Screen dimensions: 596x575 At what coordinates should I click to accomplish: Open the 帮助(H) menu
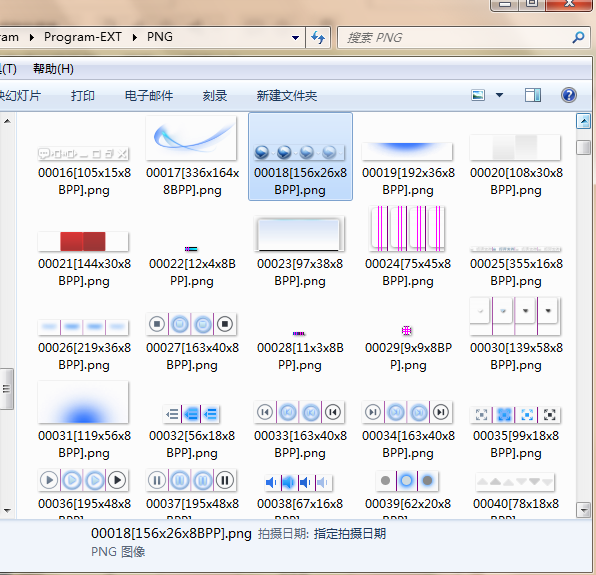[53, 69]
